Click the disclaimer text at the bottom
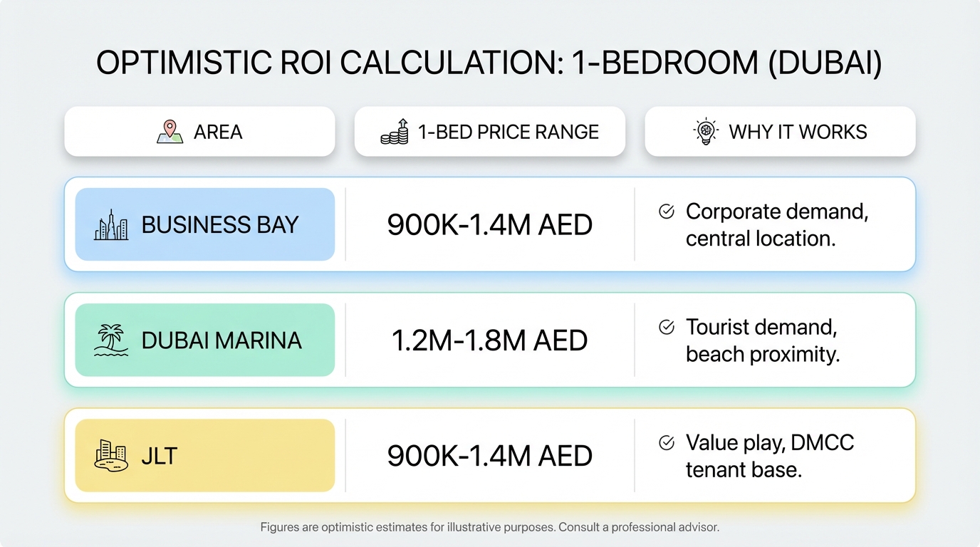980x547 pixels. click(x=490, y=528)
